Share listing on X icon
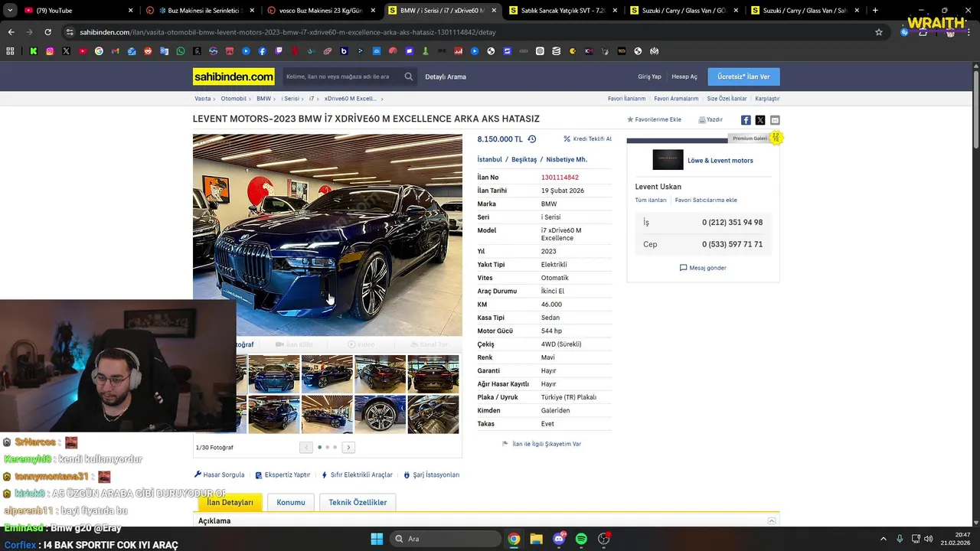Viewport: 980px width, 551px height. tap(760, 120)
